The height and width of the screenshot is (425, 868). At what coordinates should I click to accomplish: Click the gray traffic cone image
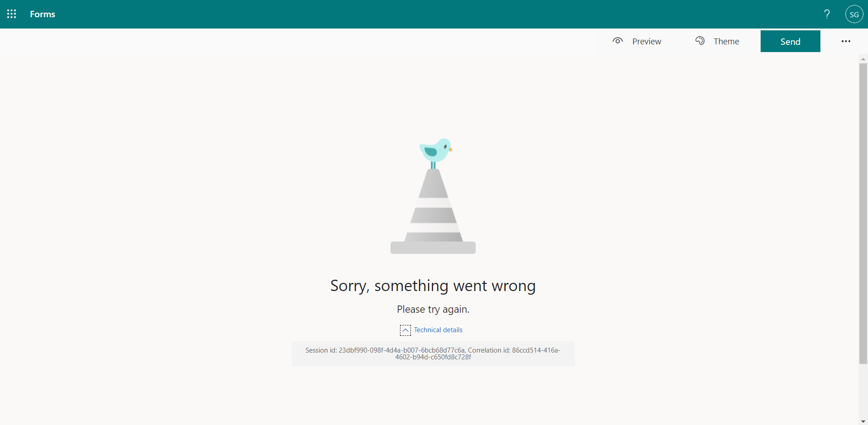pos(433,211)
